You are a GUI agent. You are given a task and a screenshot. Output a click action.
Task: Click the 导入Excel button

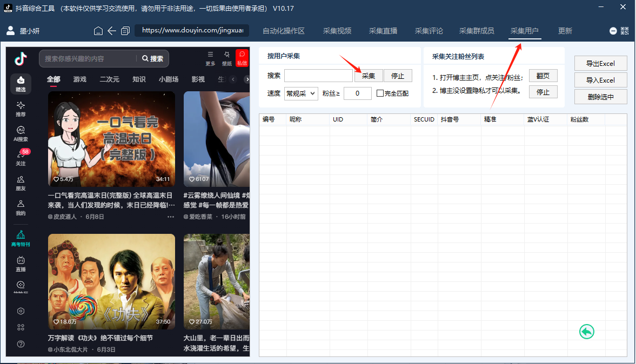[601, 80]
